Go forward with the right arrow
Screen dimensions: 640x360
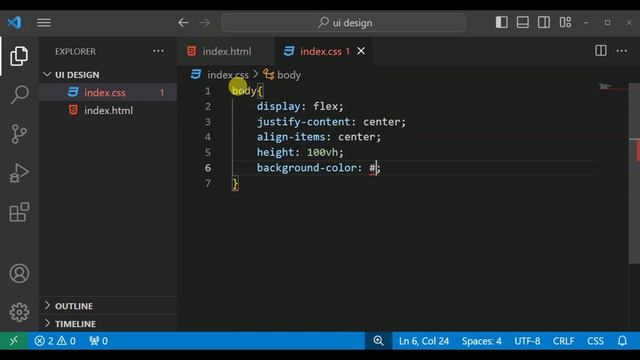205,22
